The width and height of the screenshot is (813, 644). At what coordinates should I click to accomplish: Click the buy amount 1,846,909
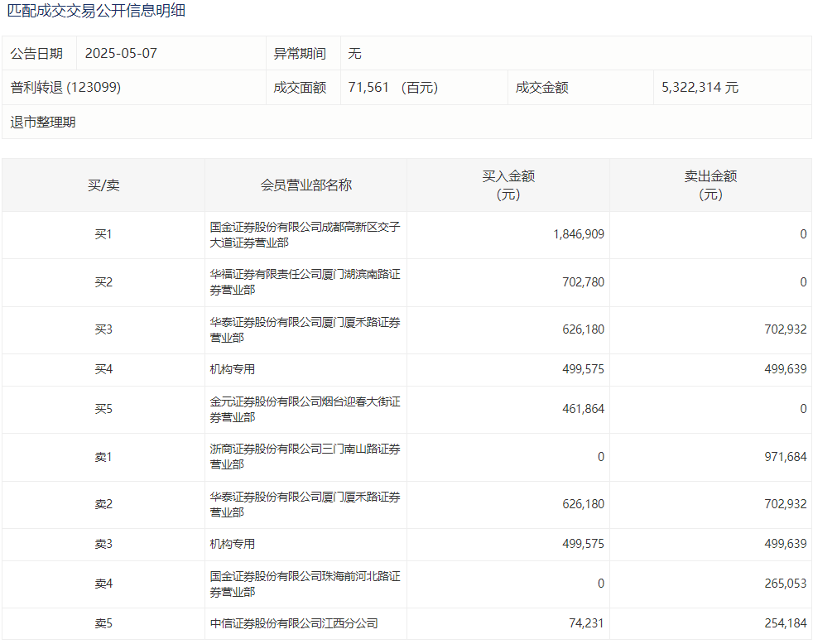(579, 235)
